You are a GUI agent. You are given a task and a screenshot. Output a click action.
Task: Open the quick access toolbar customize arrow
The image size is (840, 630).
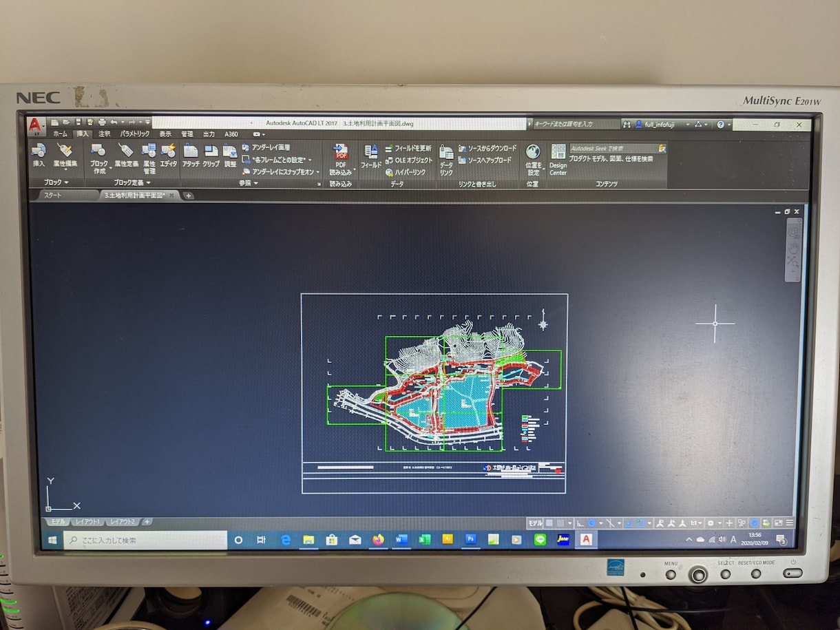pyautogui.click(x=147, y=122)
